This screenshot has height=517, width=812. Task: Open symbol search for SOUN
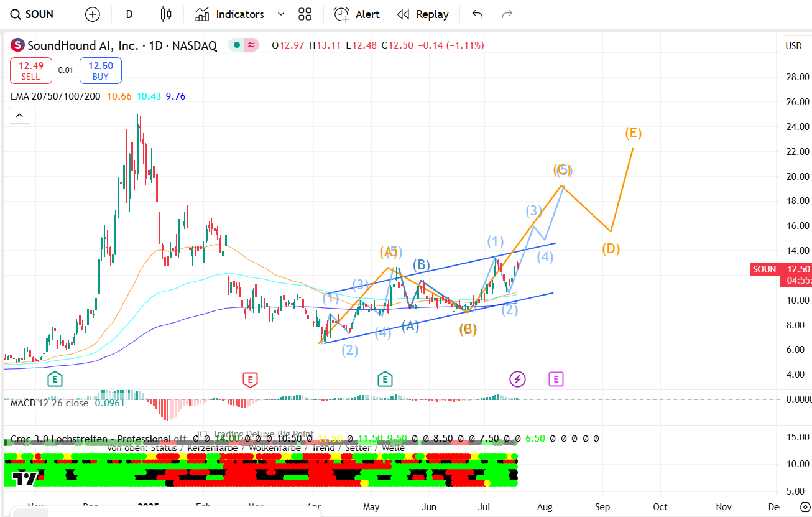click(x=32, y=14)
